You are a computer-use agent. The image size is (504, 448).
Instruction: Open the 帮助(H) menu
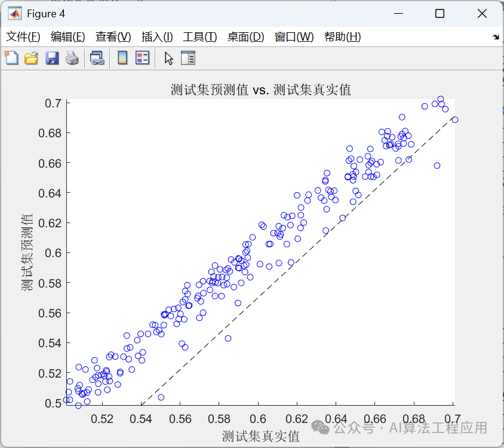tap(343, 36)
